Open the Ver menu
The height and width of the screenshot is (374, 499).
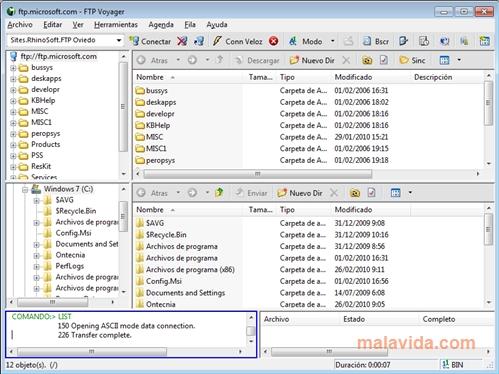78,25
